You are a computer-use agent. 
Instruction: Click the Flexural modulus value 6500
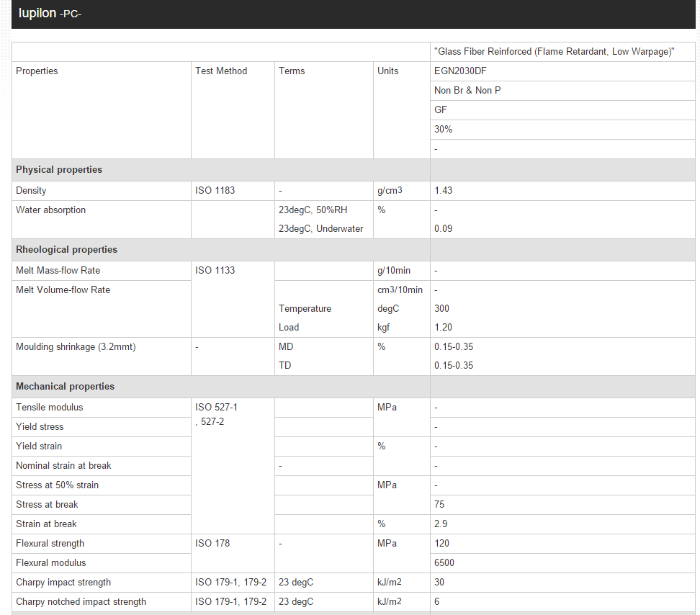444,563
